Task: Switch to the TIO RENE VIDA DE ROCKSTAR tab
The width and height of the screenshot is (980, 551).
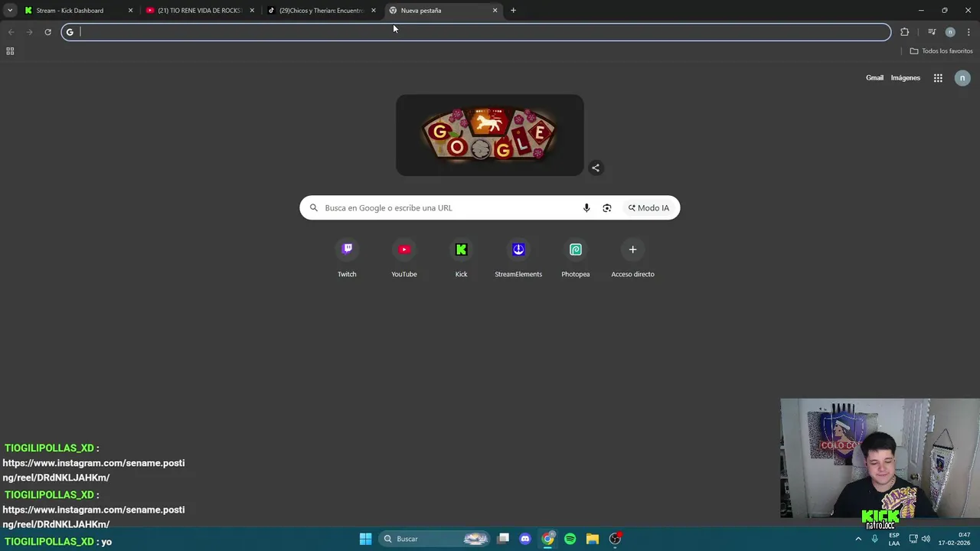Action: click(201, 11)
